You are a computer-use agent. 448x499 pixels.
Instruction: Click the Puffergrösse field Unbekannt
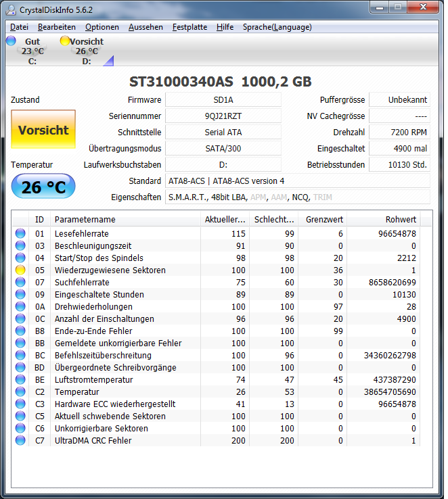(x=399, y=99)
